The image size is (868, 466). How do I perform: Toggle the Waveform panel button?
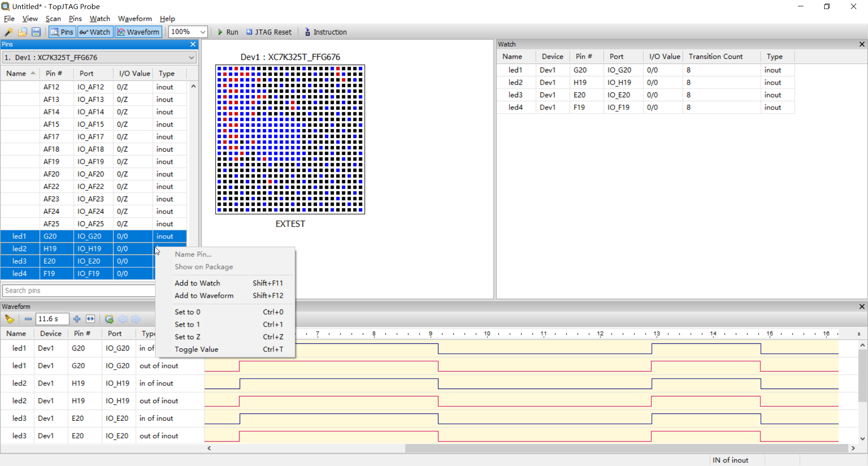click(138, 32)
